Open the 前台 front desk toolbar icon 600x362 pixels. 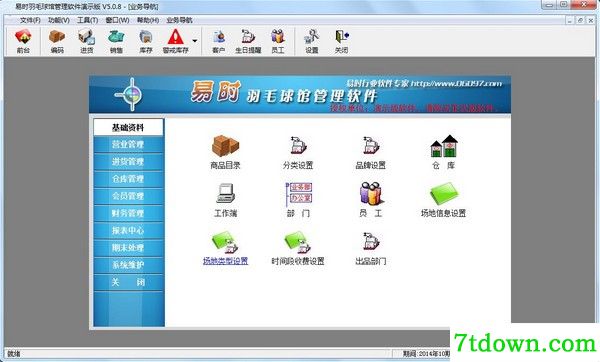pyautogui.click(x=23, y=41)
